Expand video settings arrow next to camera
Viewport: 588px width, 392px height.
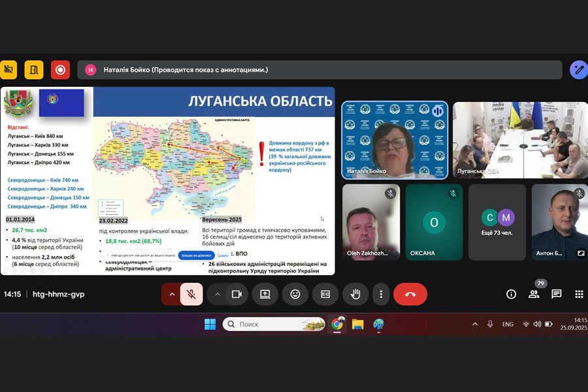coord(217,294)
